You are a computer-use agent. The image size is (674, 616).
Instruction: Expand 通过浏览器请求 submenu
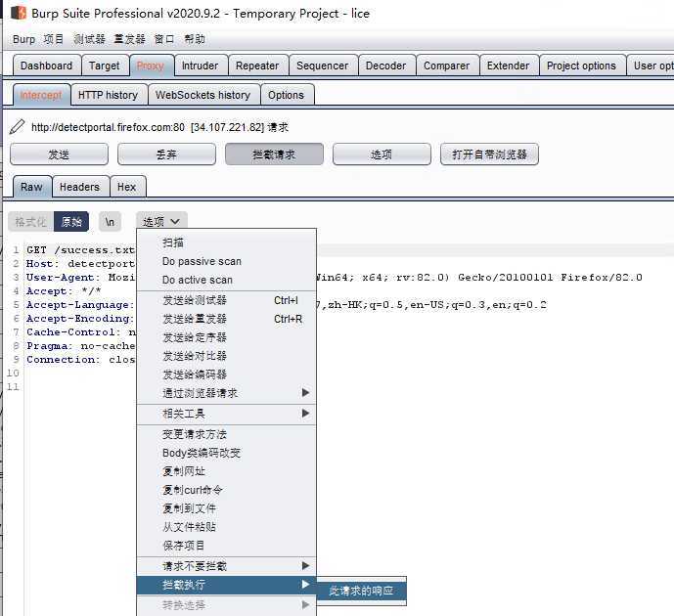pyautogui.click(x=227, y=393)
